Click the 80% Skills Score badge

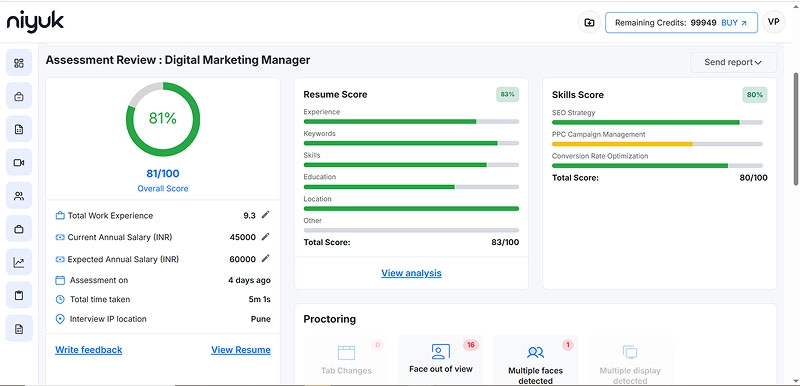pos(755,95)
